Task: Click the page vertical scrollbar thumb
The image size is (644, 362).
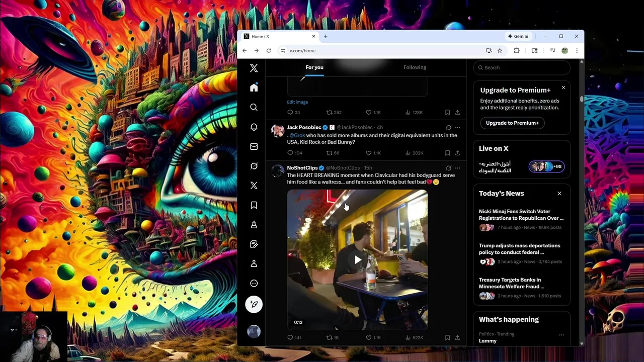Action: pos(582,99)
